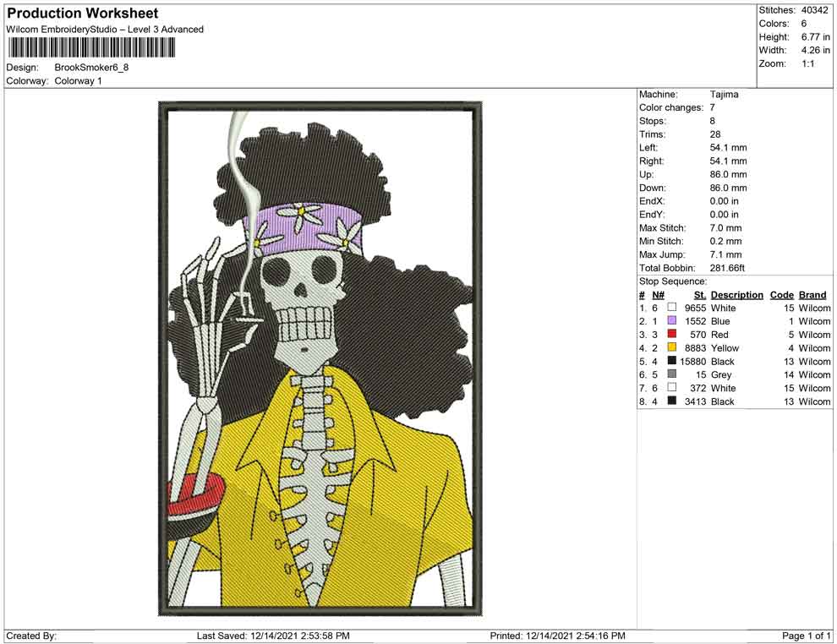Click the white swatch in stop 7
The image size is (837, 644).
click(x=672, y=387)
